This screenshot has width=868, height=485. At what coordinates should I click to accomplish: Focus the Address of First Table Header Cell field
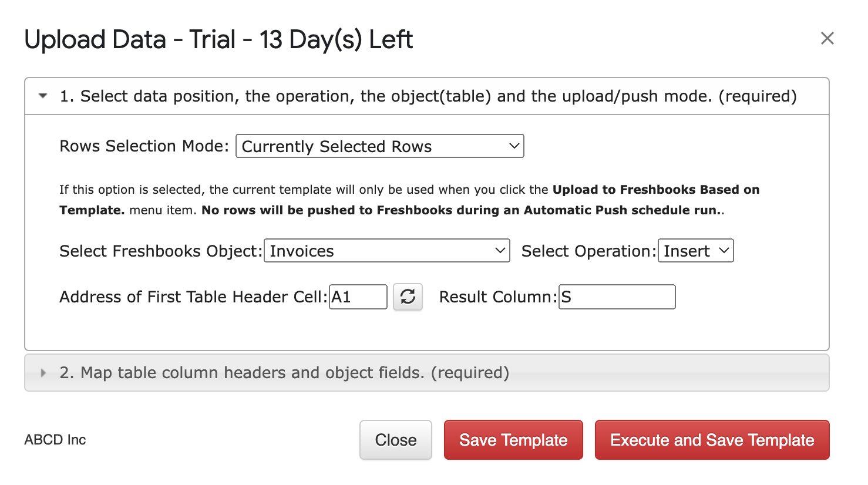[358, 297]
